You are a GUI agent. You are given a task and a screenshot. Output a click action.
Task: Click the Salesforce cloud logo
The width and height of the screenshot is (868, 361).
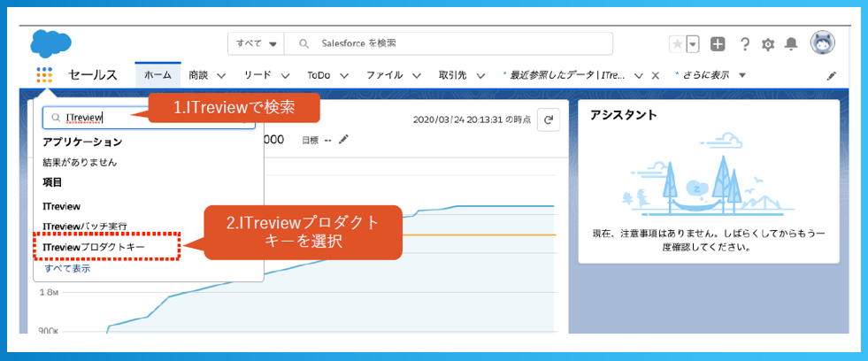pos(51,42)
